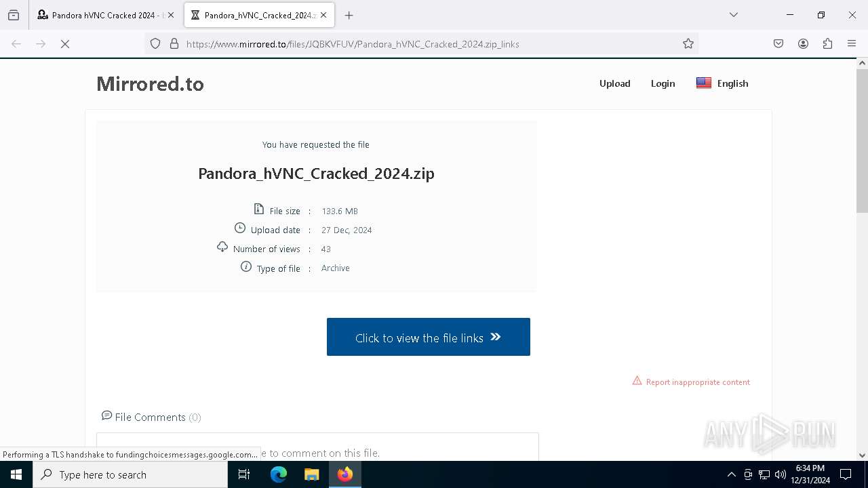Report inappropriate content link

pyautogui.click(x=698, y=382)
